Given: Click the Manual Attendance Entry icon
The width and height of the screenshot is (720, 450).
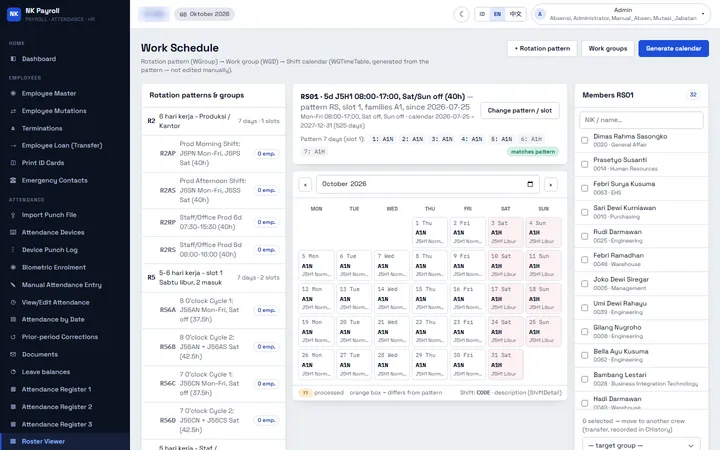Looking at the screenshot, I should coord(13,285).
